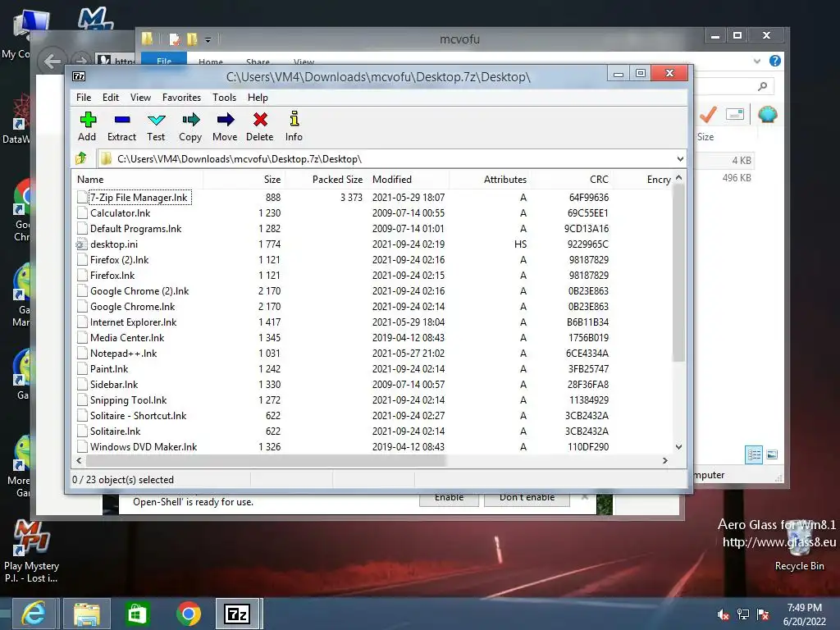Screen dimensions: 840x630
Task: Click vertical scrollbar up arrow
Action: point(678,177)
